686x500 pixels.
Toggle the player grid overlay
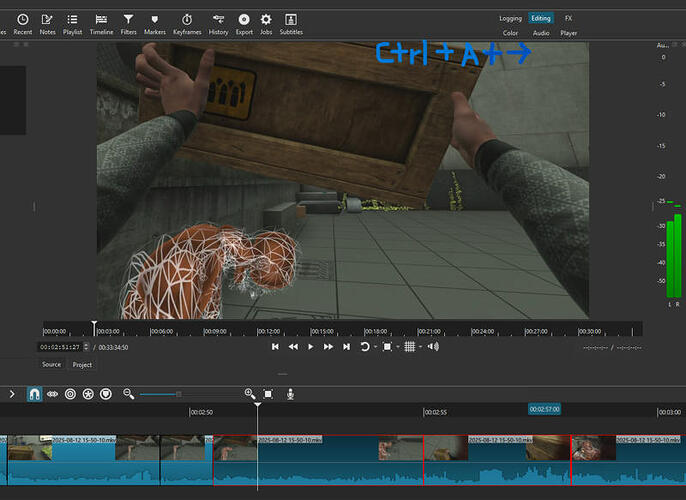pyautogui.click(x=410, y=347)
